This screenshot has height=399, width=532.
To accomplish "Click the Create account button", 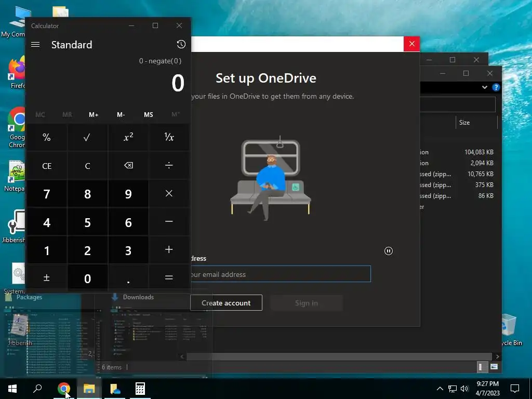I will click(x=226, y=303).
